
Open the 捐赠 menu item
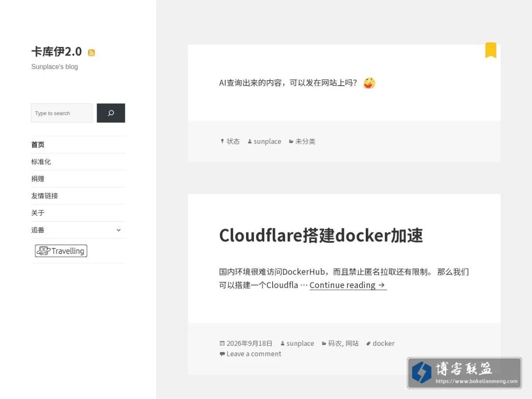[x=38, y=179]
